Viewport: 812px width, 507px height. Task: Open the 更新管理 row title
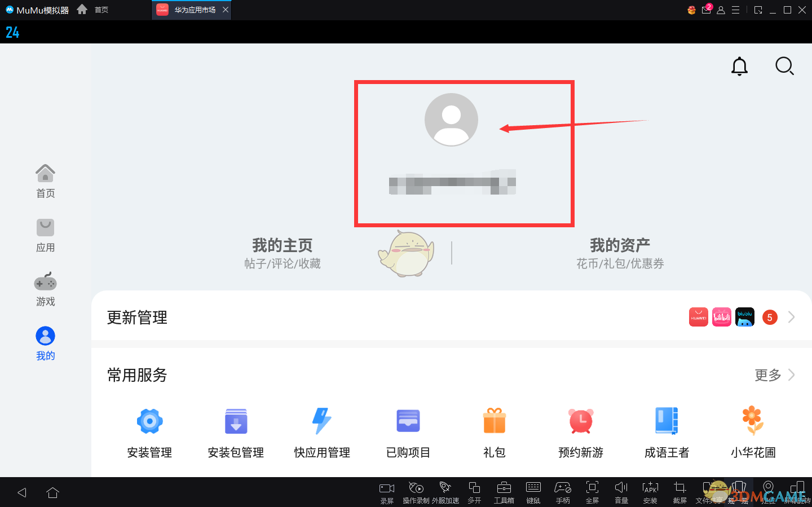click(137, 318)
